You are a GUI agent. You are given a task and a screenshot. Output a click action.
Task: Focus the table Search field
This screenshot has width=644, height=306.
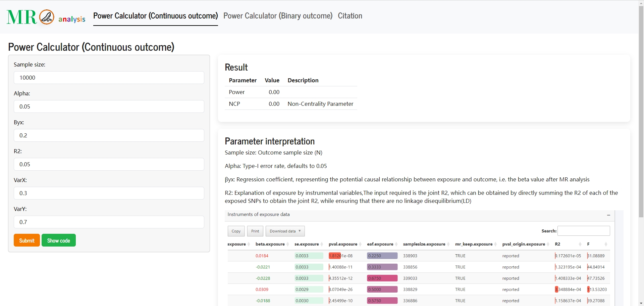pos(584,231)
